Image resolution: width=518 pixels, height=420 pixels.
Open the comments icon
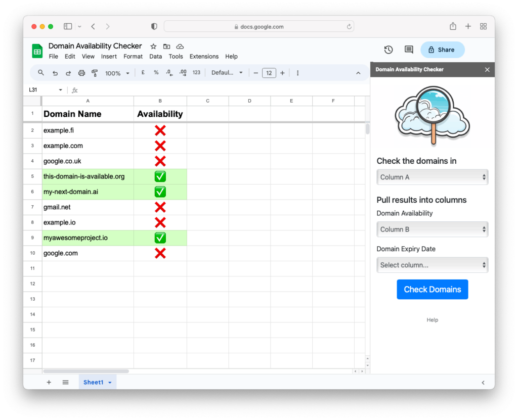pyautogui.click(x=409, y=50)
